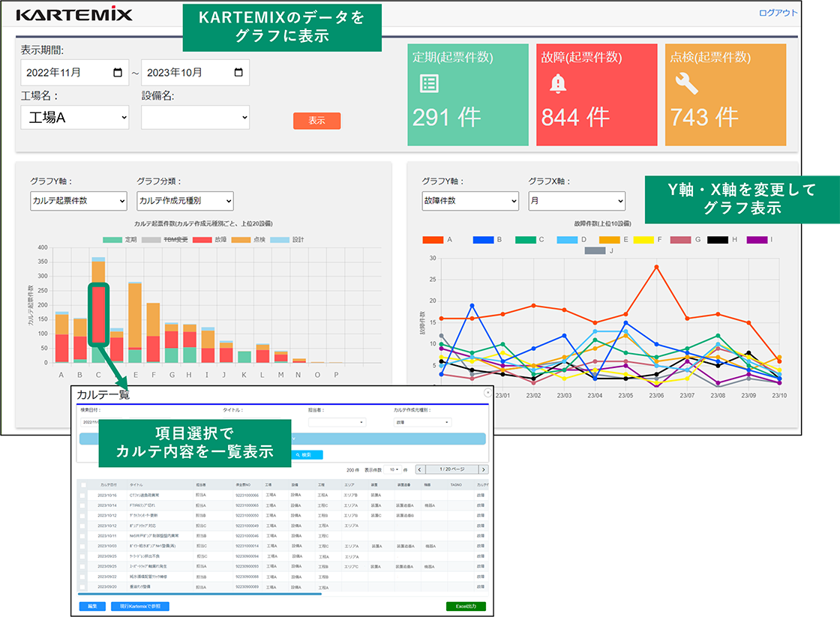Click the タイトル column header in table
The width and height of the screenshot is (840, 617).
[136, 485]
